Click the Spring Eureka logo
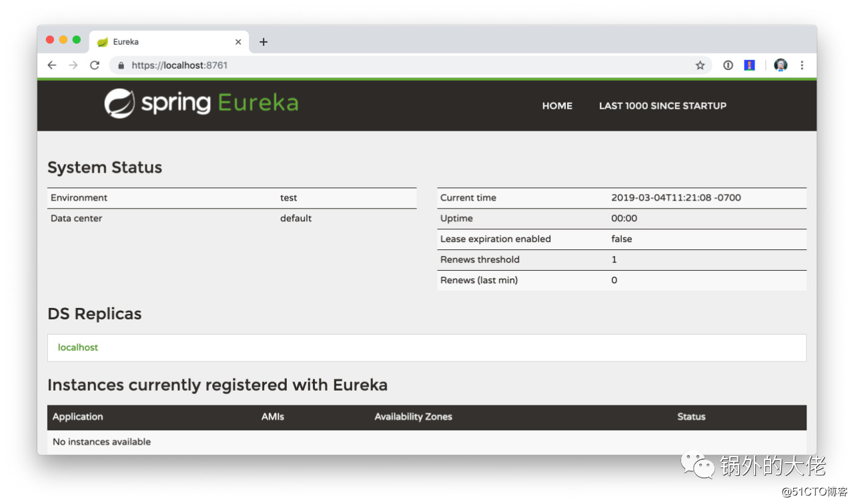The width and height of the screenshot is (854, 504). point(201,103)
